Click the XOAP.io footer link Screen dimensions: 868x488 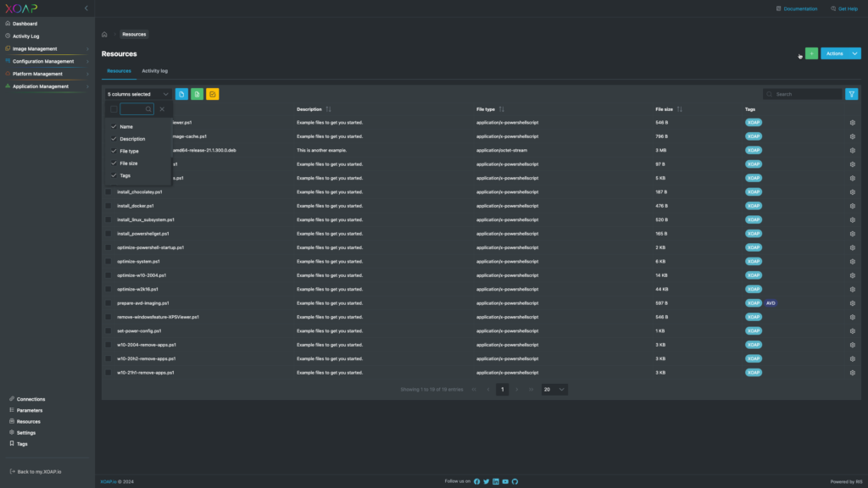(x=108, y=481)
